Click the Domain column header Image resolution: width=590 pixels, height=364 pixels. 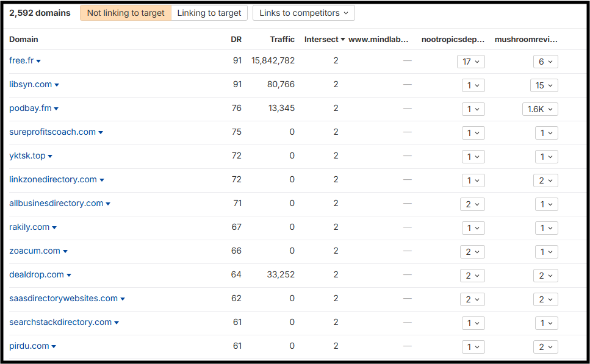(x=23, y=39)
